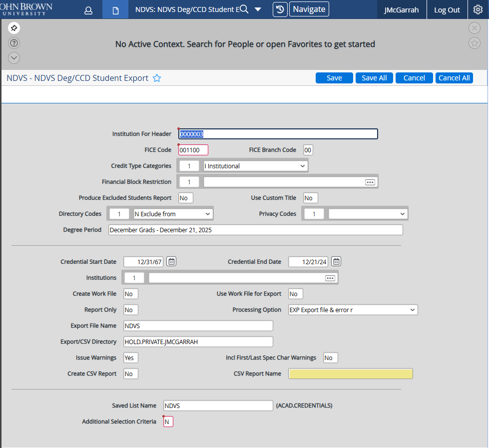Open the Institutions lookup ellipsis icon
This screenshot has width=489, height=448.
pos(330,278)
